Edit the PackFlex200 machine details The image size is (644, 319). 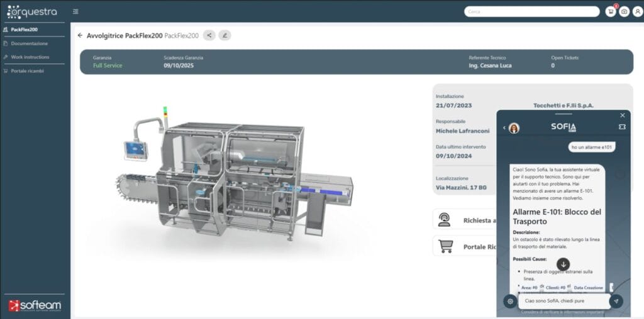tap(225, 35)
